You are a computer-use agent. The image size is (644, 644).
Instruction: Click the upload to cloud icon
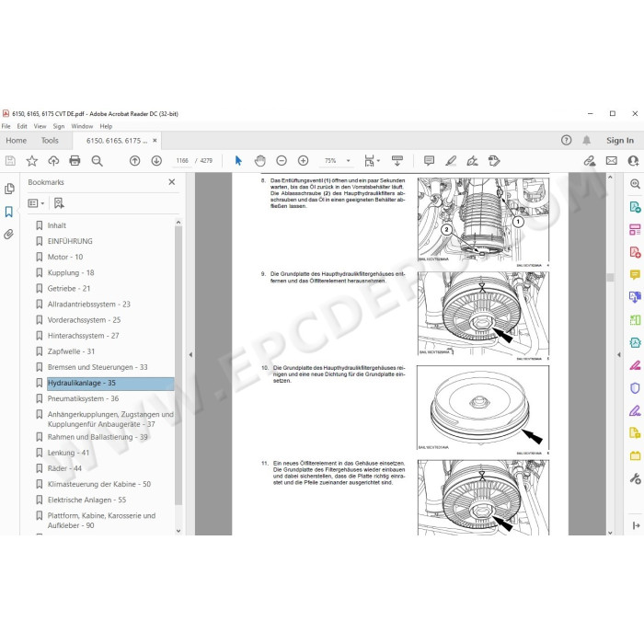[53, 161]
